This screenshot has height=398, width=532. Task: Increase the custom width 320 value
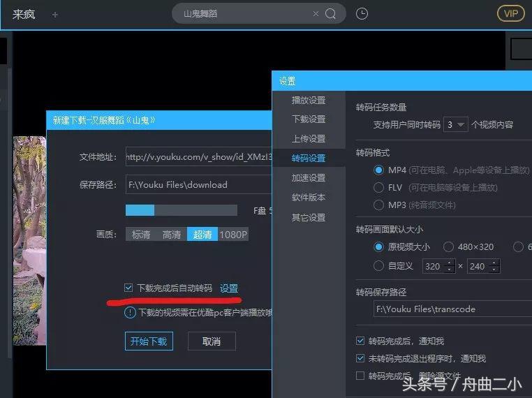(x=449, y=263)
